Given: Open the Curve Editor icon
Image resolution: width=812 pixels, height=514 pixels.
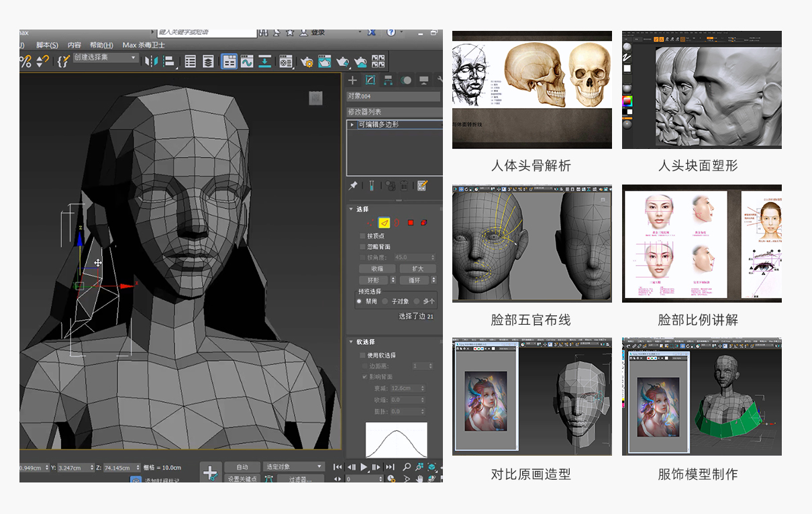Looking at the screenshot, I should pos(247,62).
